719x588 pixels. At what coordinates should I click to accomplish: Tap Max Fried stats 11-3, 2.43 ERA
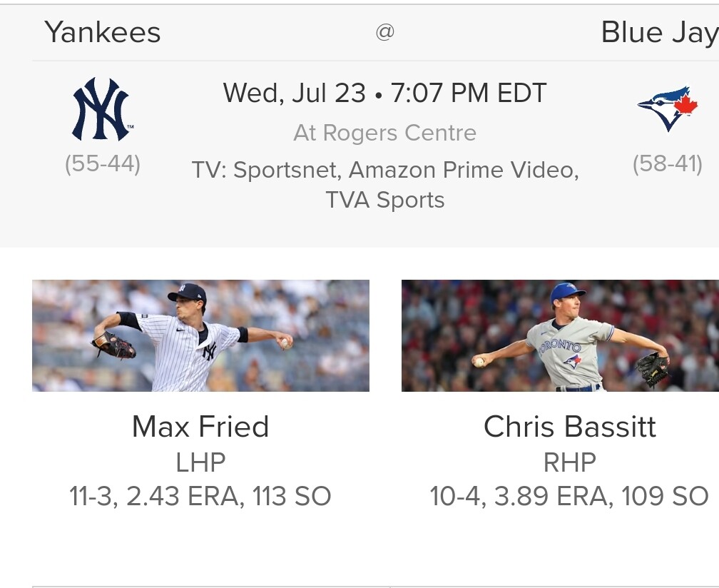tap(200, 496)
